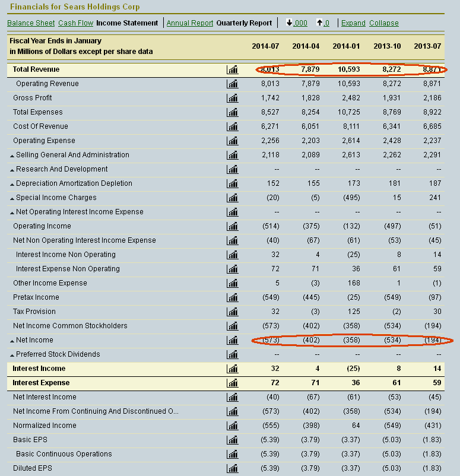Click the 1,742 Gross Profit value
Viewport: 460px width, 476px height.
pos(270,98)
